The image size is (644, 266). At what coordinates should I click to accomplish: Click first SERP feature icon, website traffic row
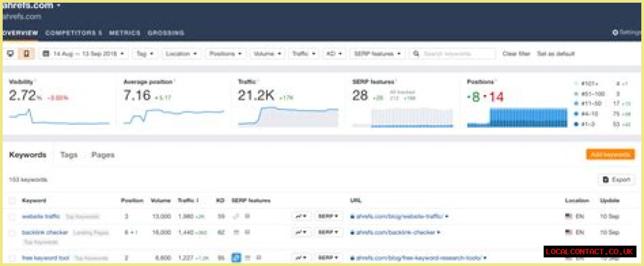click(236, 216)
